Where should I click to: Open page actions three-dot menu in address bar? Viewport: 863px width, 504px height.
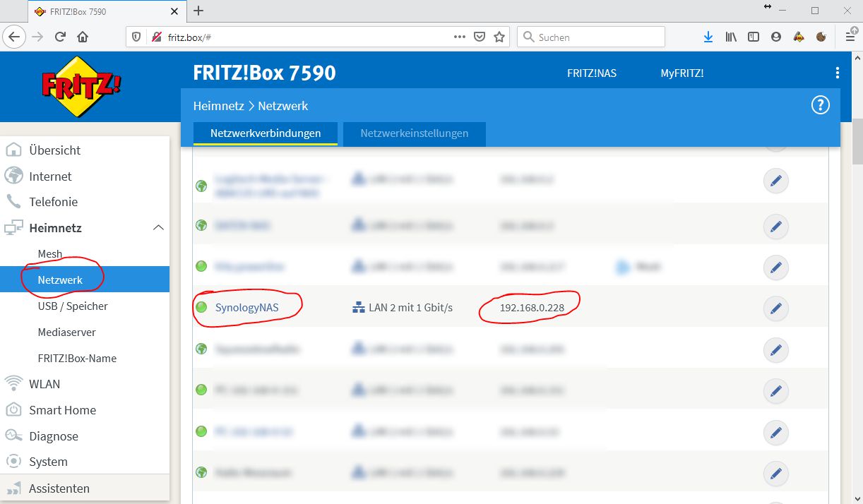[460, 37]
